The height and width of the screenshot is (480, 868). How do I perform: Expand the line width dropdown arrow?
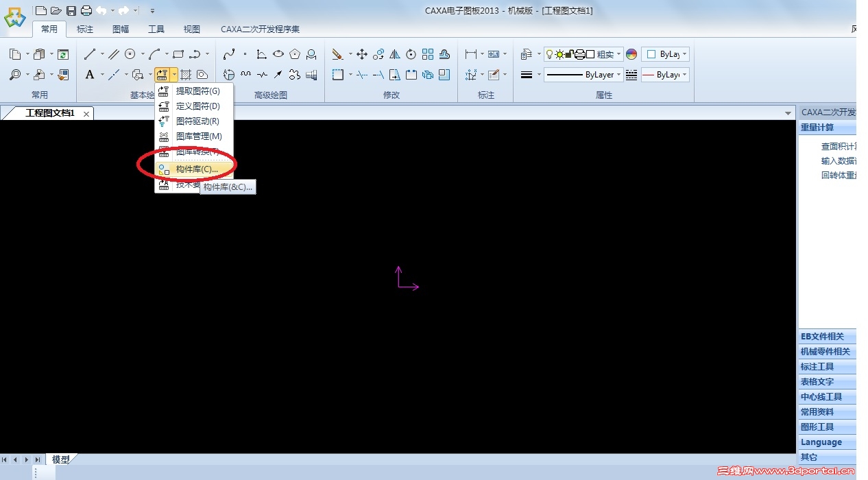[539, 75]
